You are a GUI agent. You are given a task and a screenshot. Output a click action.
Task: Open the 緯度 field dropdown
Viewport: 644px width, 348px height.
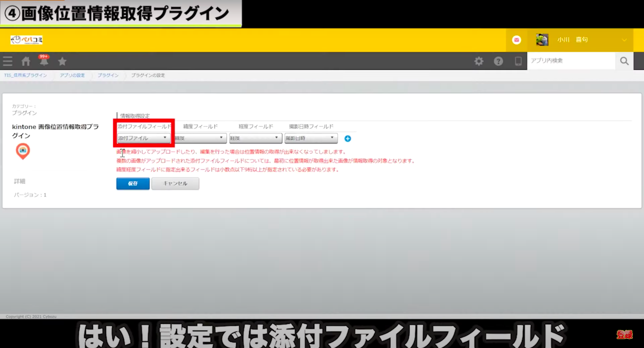(199, 138)
